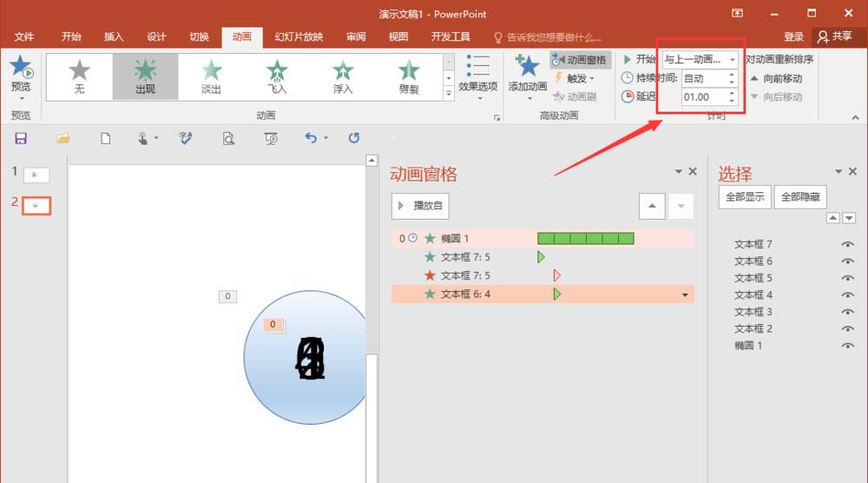Open the Selection pane options dropdown arrow

coord(838,172)
